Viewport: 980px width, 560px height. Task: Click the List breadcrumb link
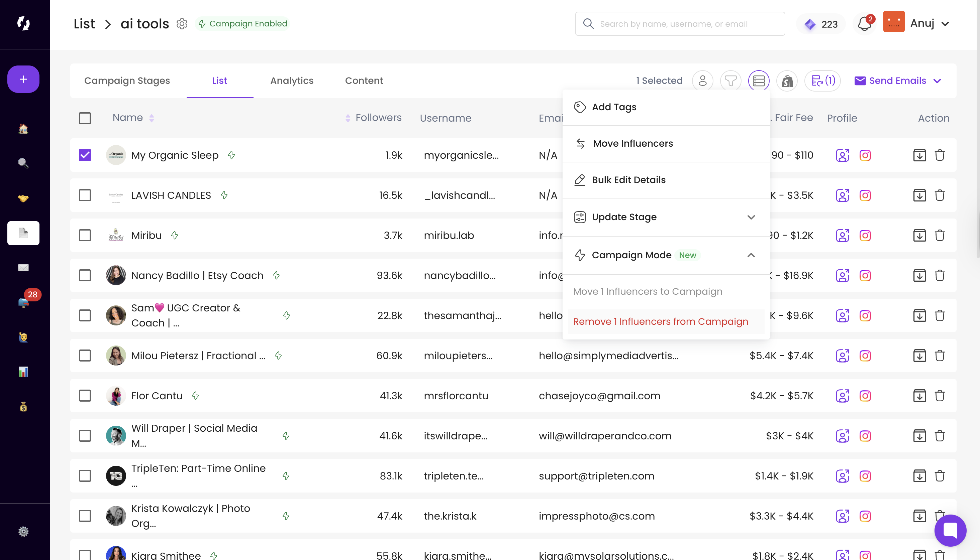coord(84,24)
